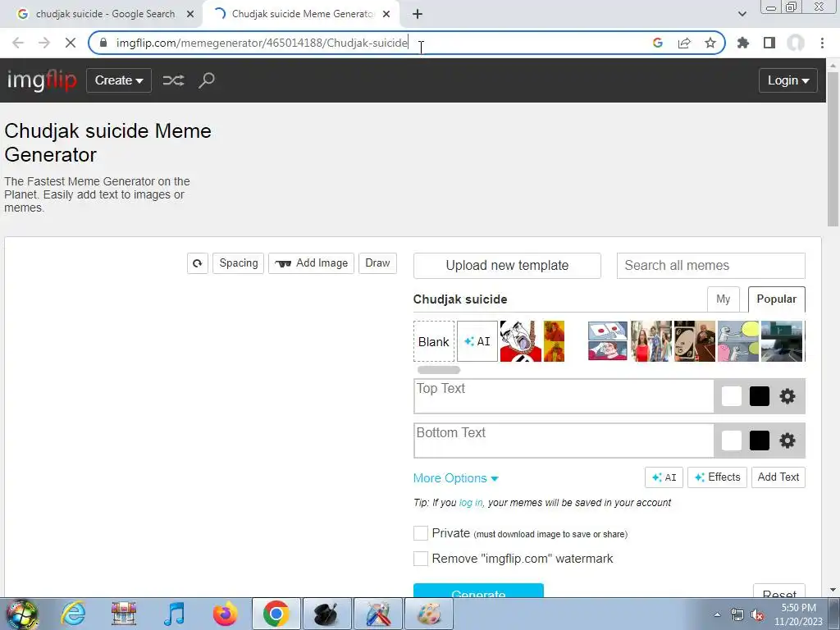Open the Login dropdown
This screenshot has height=630, width=840.
point(788,80)
